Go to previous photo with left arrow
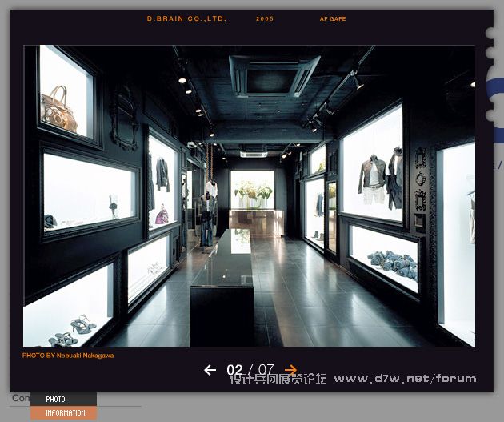This screenshot has height=422, width=504. (210, 370)
